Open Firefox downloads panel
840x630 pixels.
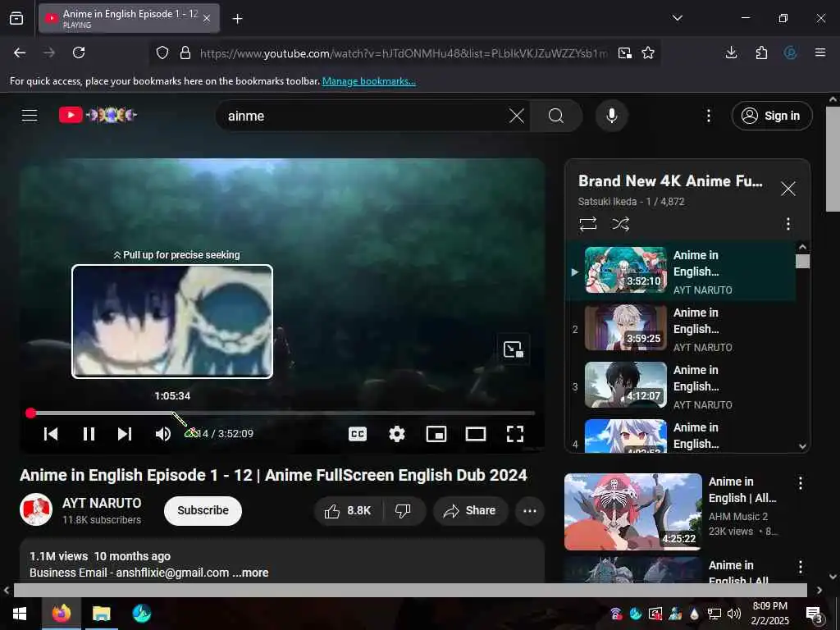pos(731,52)
